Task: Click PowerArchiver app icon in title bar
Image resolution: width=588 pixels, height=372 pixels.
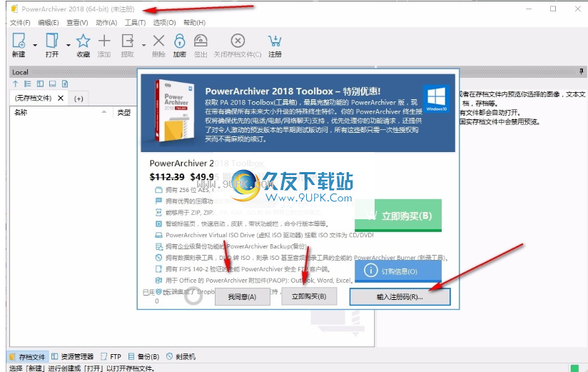Action: 14,9
